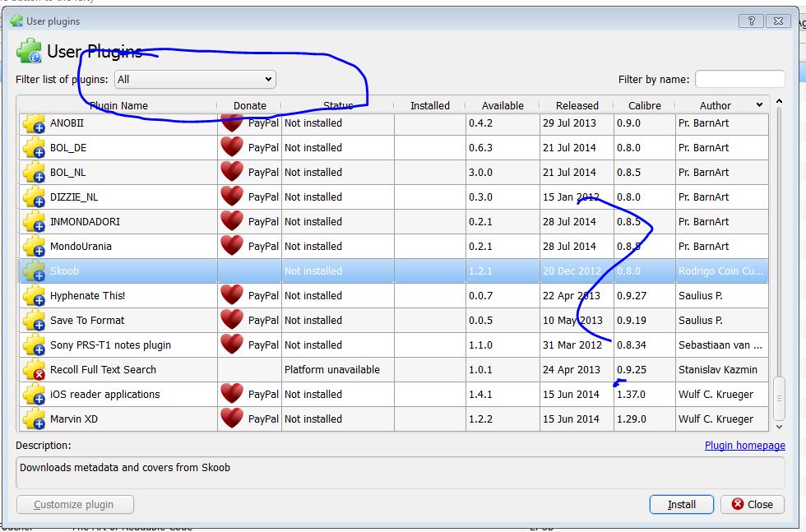
Task: Click the iOS reader applications name
Action: coord(105,395)
